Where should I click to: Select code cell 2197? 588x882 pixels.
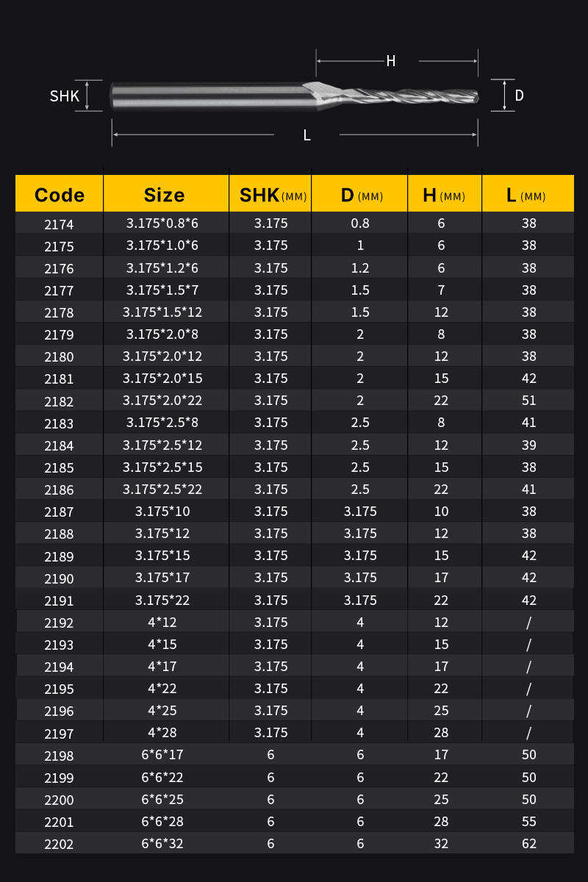point(59,733)
